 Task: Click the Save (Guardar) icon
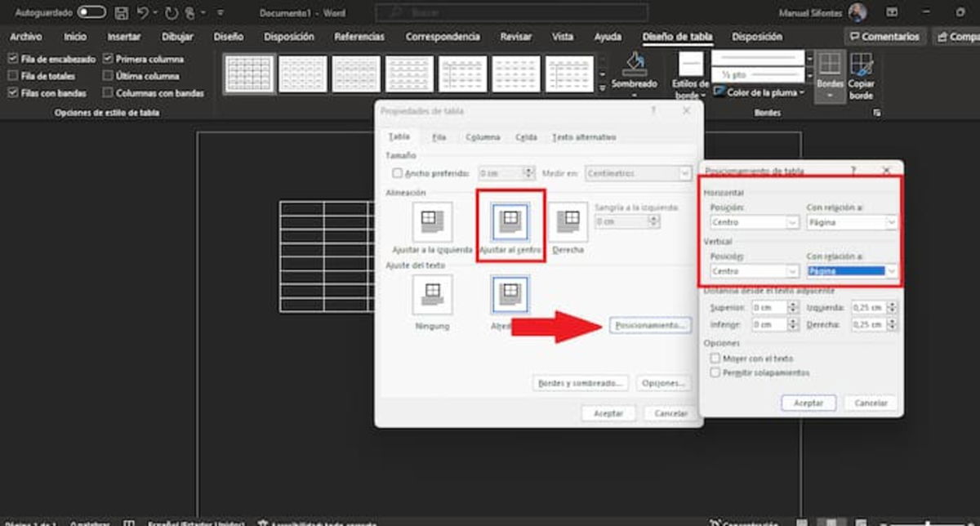pos(122,12)
